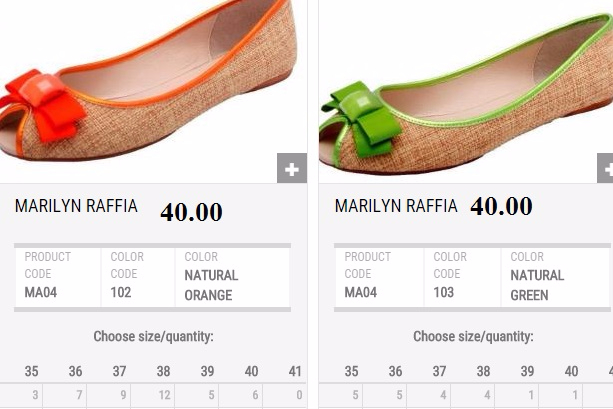Click size 37 quantity box showing 9

(109, 395)
